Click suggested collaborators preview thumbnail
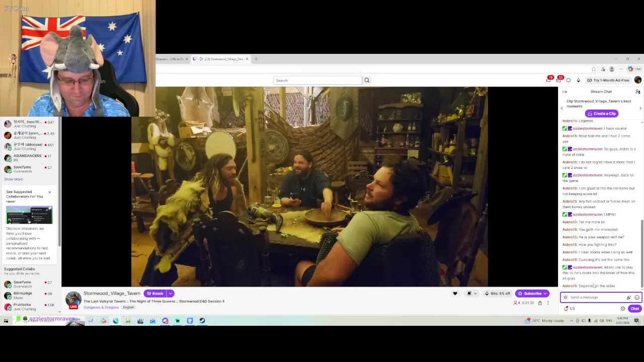 [29, 215]
